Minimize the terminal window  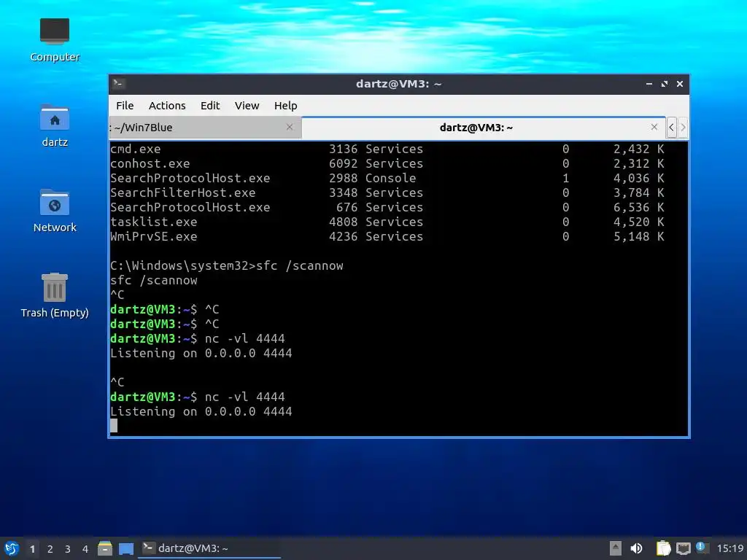tap(649, 84)
